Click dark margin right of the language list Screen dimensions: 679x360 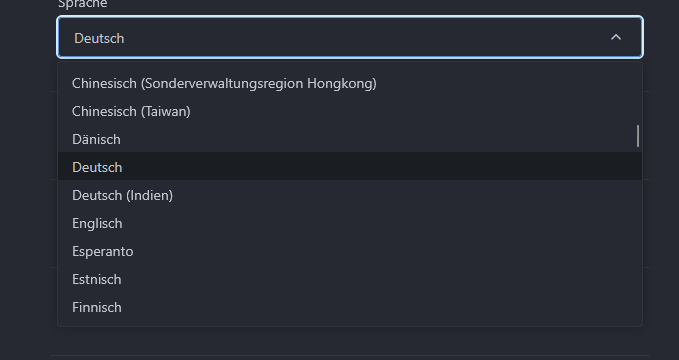tap(661, 195)
